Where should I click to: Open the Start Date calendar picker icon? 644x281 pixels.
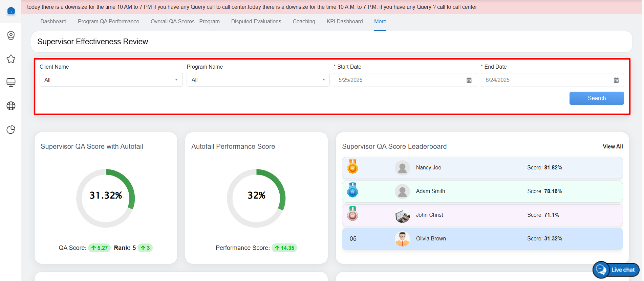pos(469,80)
